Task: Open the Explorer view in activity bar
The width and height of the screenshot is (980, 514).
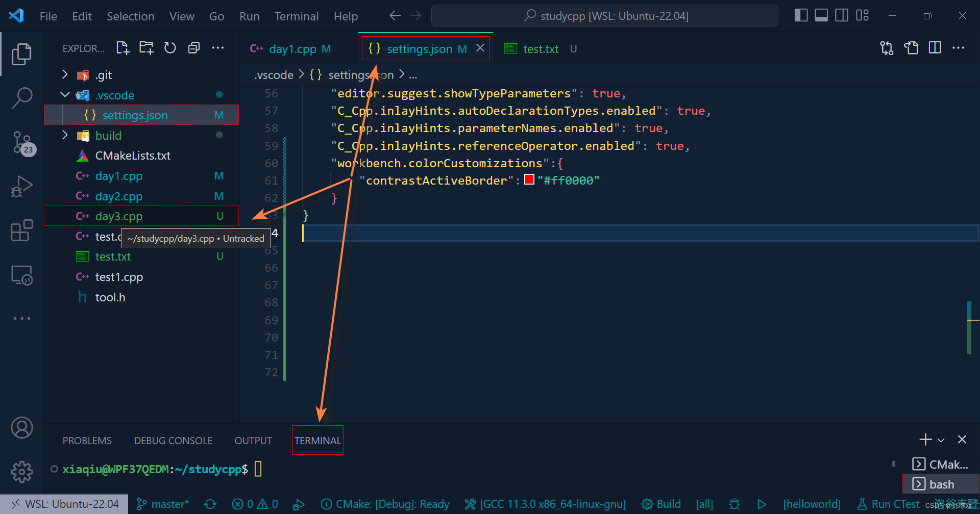Action: (21, 54)
